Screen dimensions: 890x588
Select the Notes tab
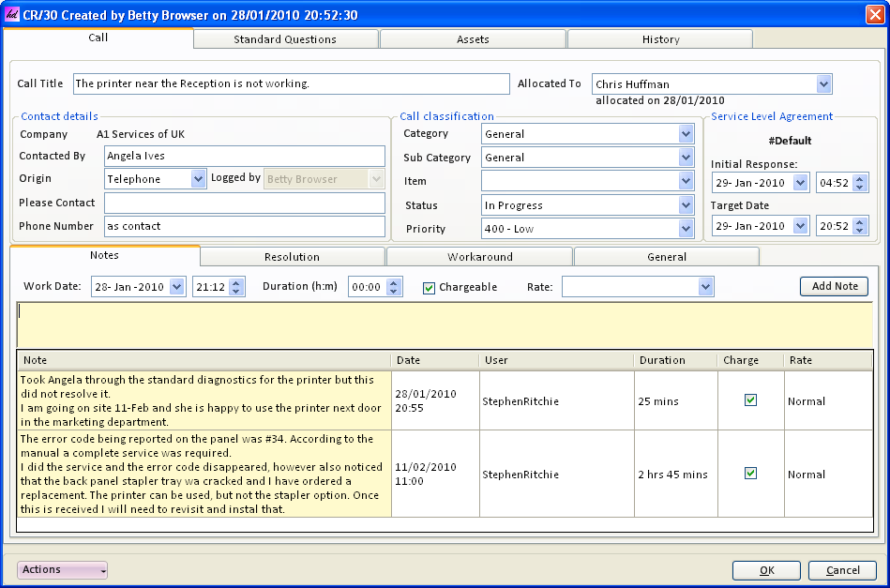(104, 255)
